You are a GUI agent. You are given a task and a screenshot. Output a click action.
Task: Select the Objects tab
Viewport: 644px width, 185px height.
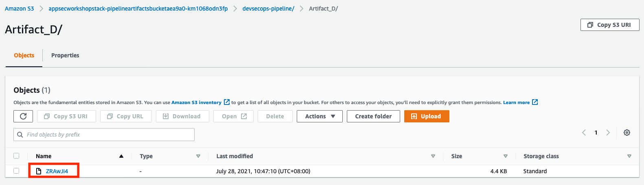pyautogui.click(x=24, y=55)
